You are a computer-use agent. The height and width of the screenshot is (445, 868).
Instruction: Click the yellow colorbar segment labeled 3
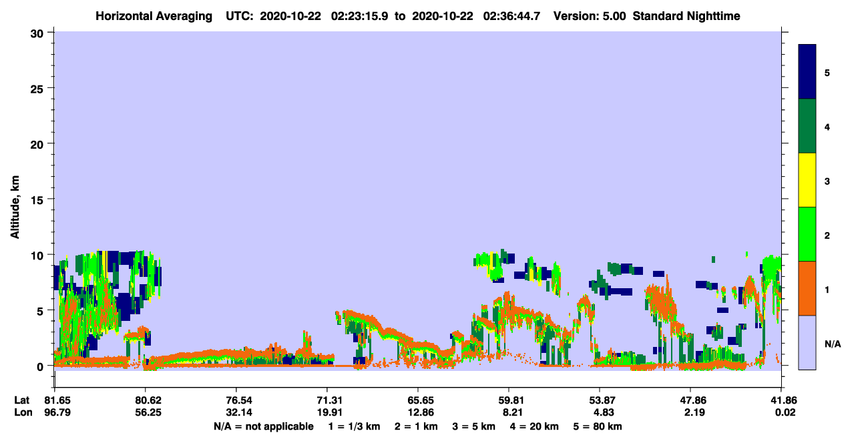[x=807, y=180]
